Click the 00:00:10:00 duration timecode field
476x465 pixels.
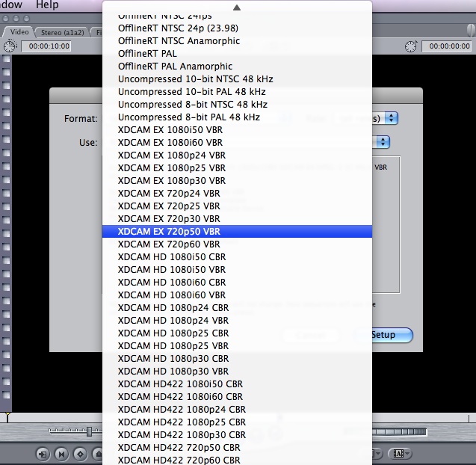46,46
